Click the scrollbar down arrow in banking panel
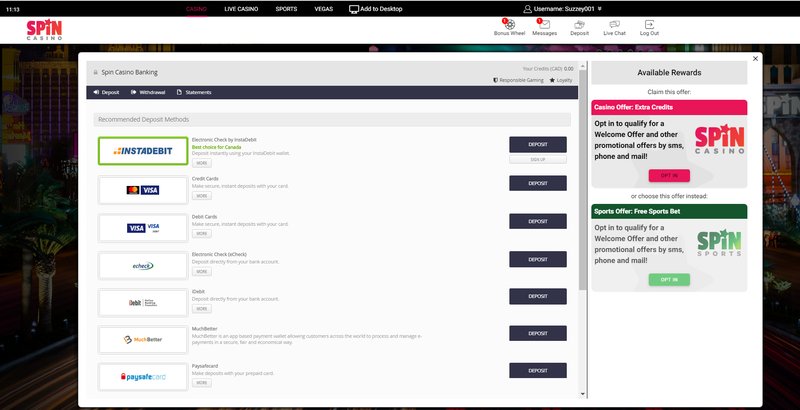Screen dimensions: 800x410 (583, 394)
